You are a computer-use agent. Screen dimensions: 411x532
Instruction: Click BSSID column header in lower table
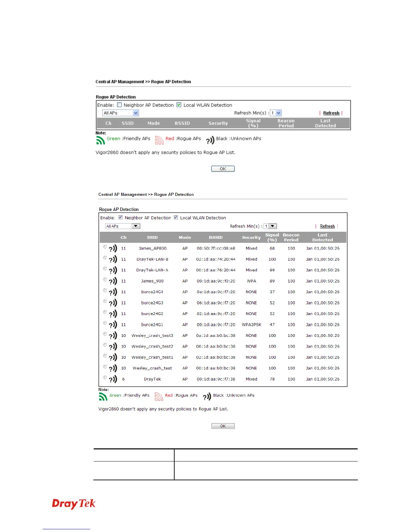click(216, 237)
